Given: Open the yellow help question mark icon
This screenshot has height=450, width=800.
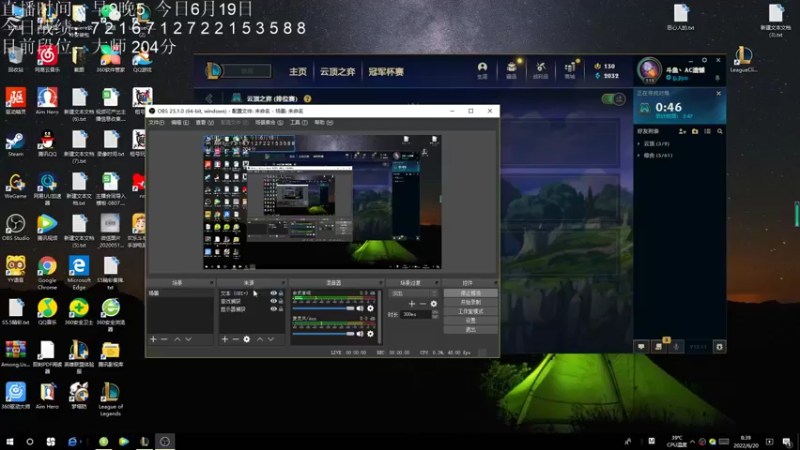Looking at the screenshot, I should pyautogui.click(x=307, y=98).
